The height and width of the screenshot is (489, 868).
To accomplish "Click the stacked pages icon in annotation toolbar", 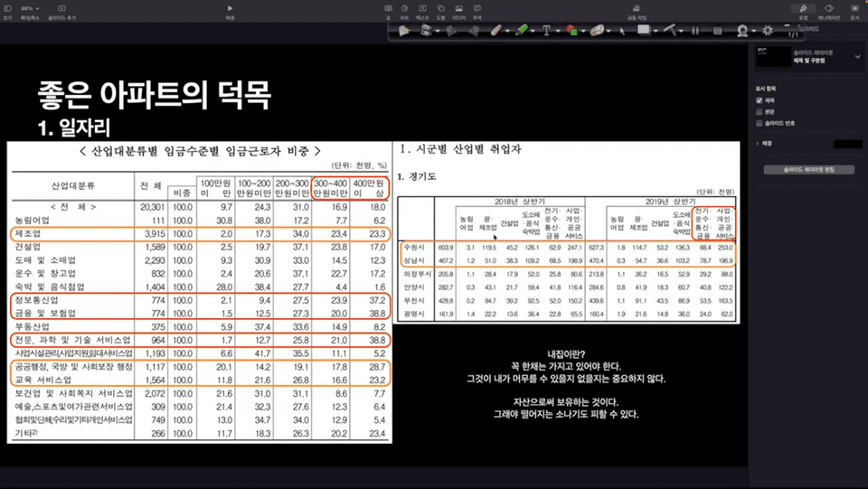I will click(426, 31).
